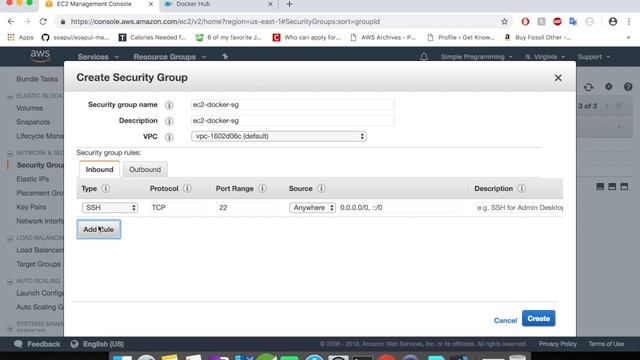Open Key Pairs in the sidebar
This screenshot has width=640, height=360.
[x=31, y=207]
